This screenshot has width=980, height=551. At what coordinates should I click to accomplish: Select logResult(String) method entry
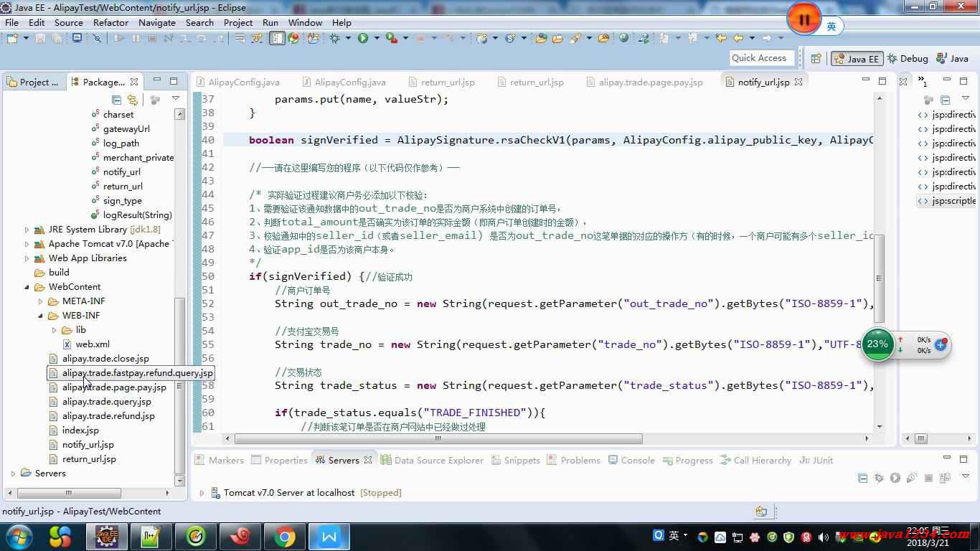tap(137, 215)
